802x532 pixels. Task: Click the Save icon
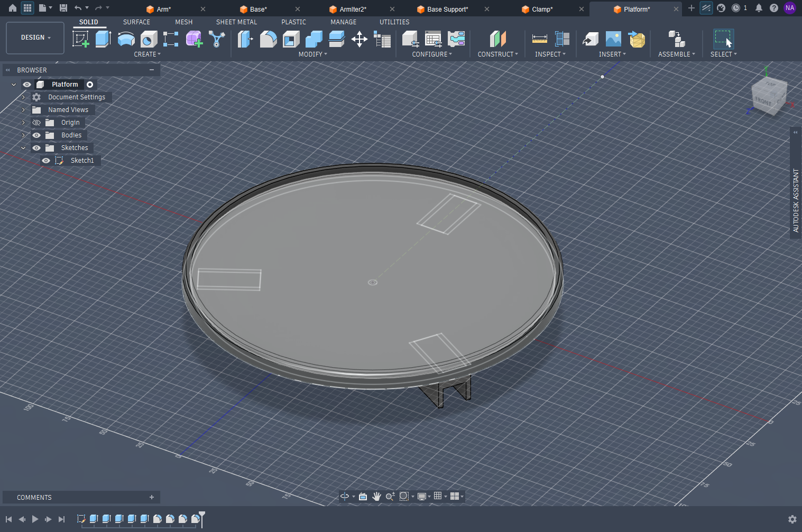tap(63, 8)
